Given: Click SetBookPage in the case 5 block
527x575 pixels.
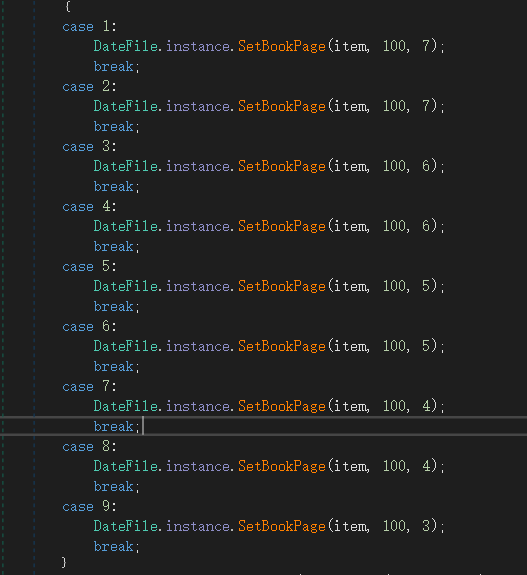Looking at the screenshot, I should [x=282, y=287].
